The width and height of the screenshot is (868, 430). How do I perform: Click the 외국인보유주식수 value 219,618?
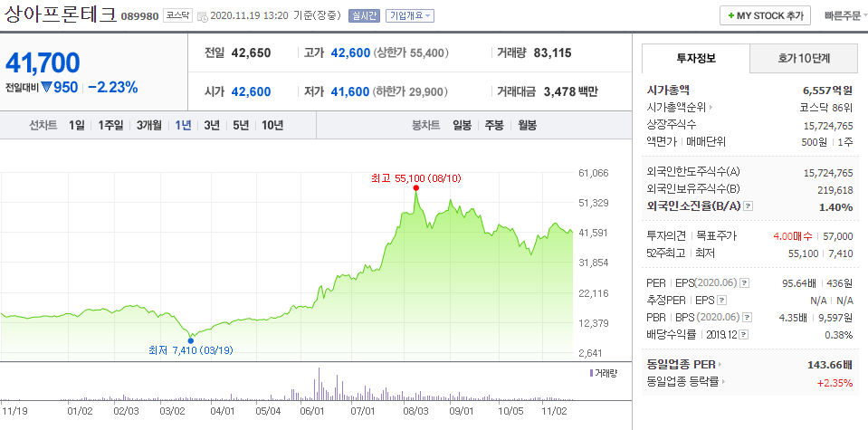click(x=835, y=190)
